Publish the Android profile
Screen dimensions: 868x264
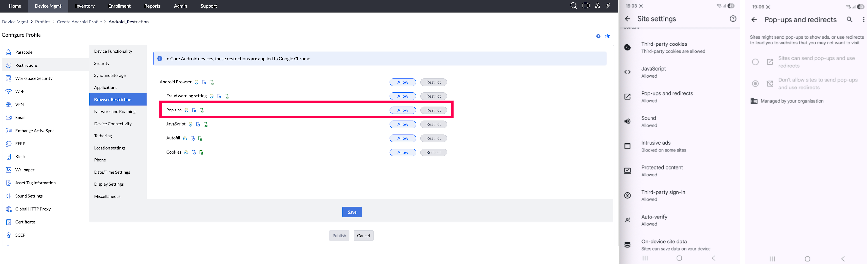[339, 236]
